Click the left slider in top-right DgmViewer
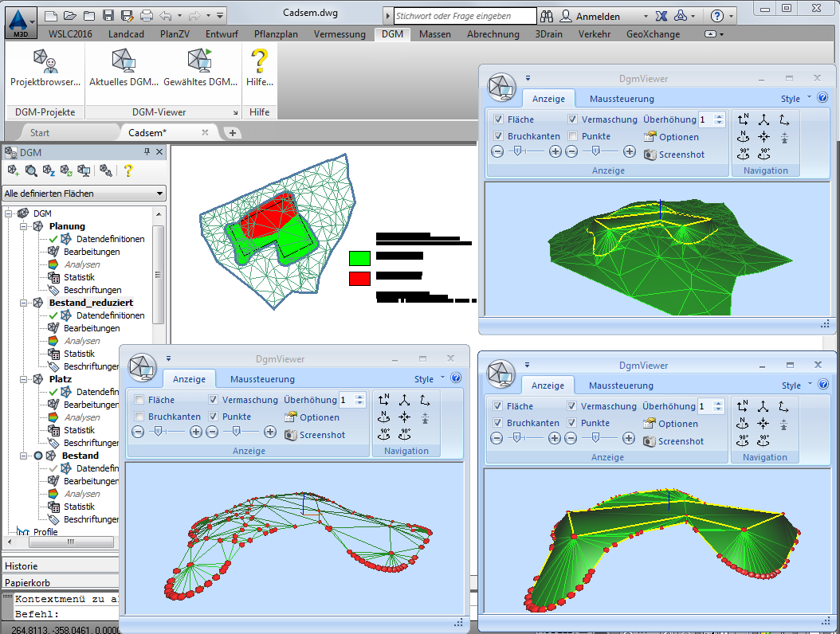840x634 pixels. click(517, 151)
